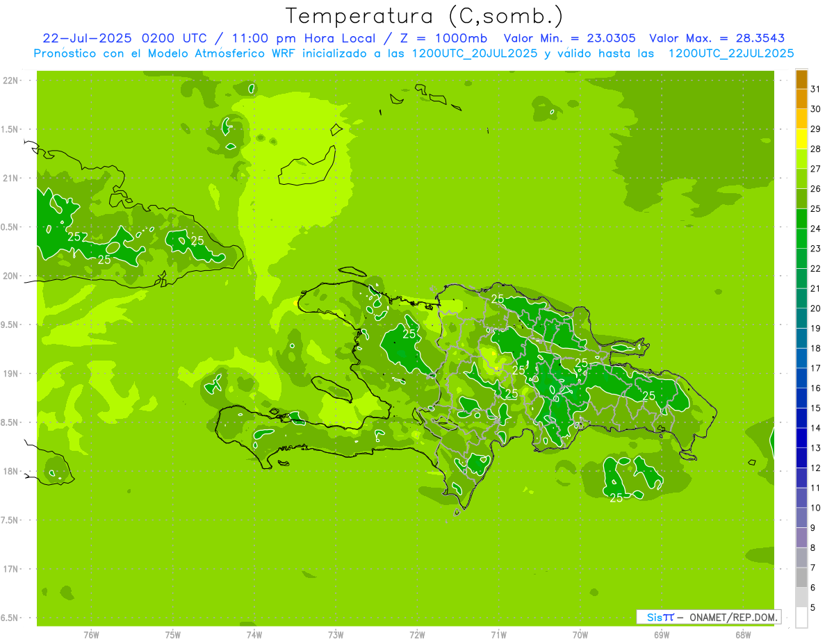Pick the blue swatch between 15 and 16

[x=801, y=398]
